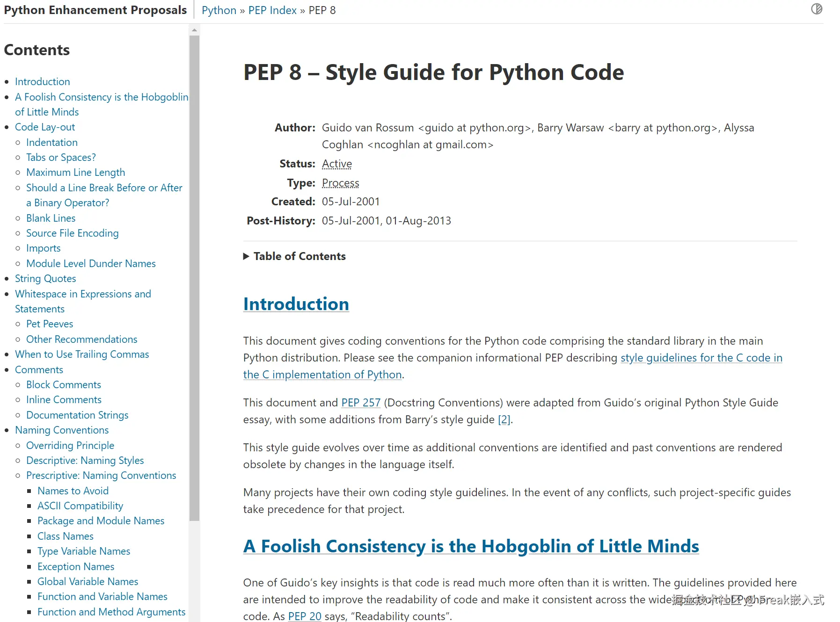Expand the Table of Contents disclosure triangle
The height and width of the screenshot is (622, 840).
tap(246, 256)
